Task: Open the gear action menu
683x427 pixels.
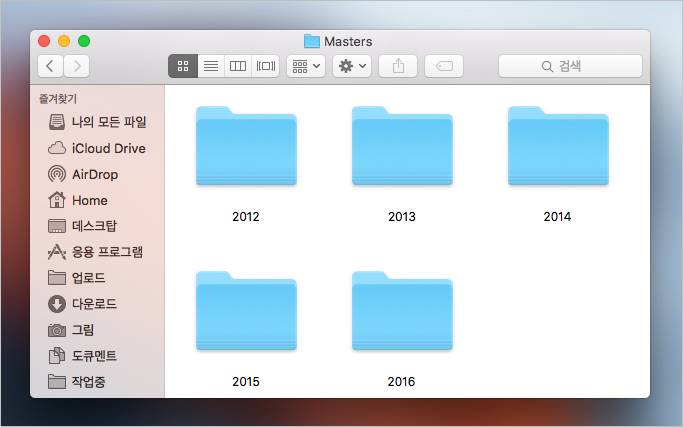Action: 352,66
